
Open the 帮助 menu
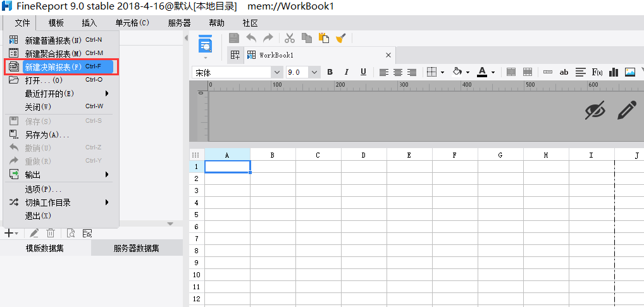point(217,23)
